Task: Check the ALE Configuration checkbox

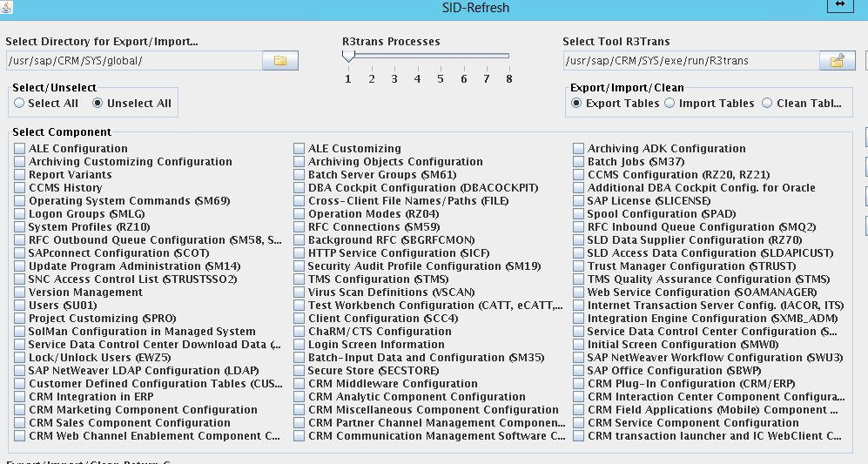Action: pos(20,148)
